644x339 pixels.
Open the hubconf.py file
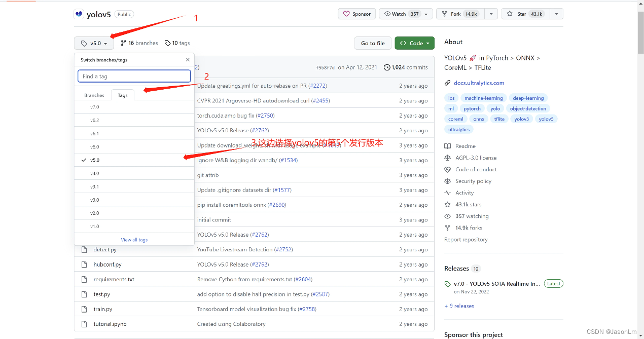coord(108,265)
